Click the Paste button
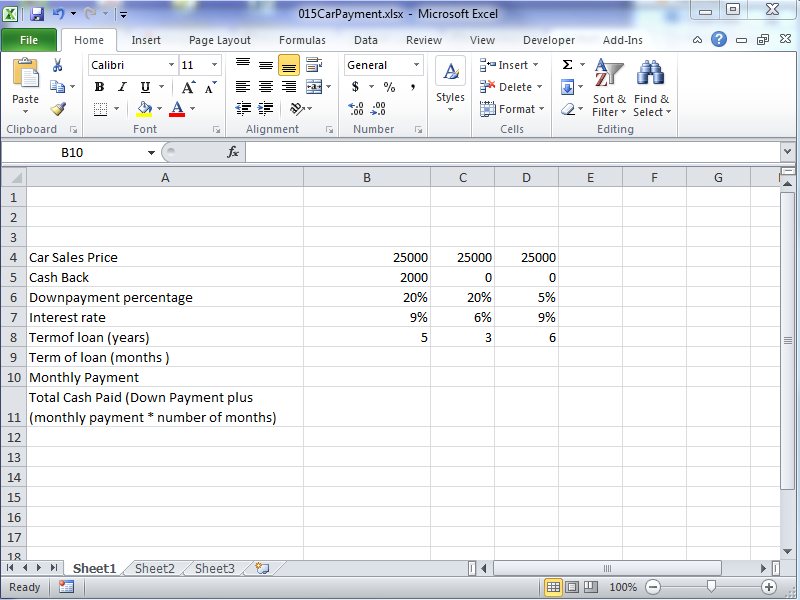This screenshot has height=600, width=800. point(25,85)
